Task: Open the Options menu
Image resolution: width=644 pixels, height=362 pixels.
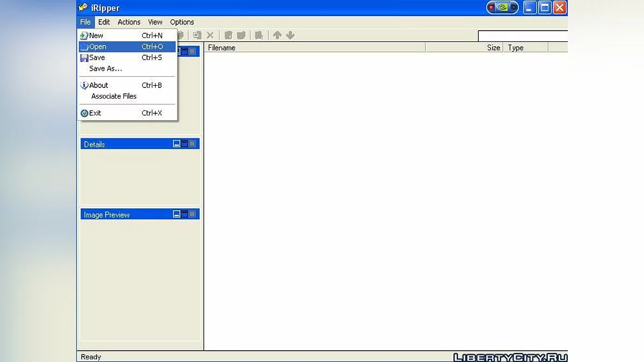Action: [x=182, y=22]
